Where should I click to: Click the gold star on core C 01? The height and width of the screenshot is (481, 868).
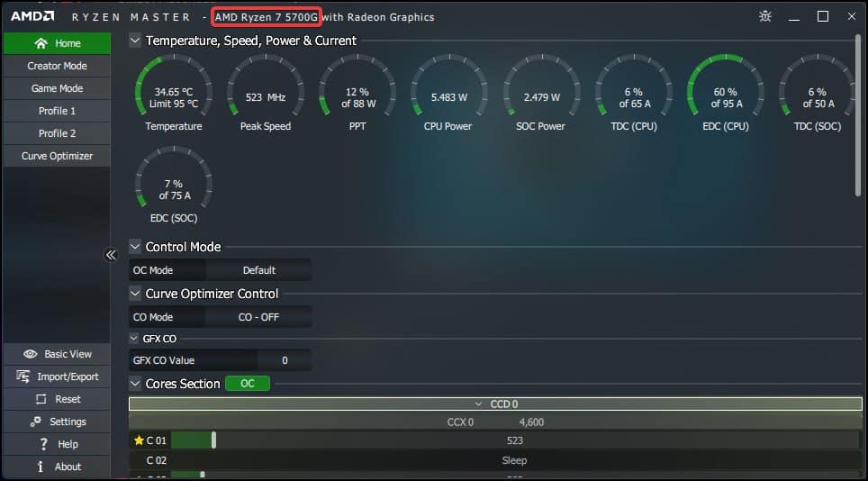139,440
